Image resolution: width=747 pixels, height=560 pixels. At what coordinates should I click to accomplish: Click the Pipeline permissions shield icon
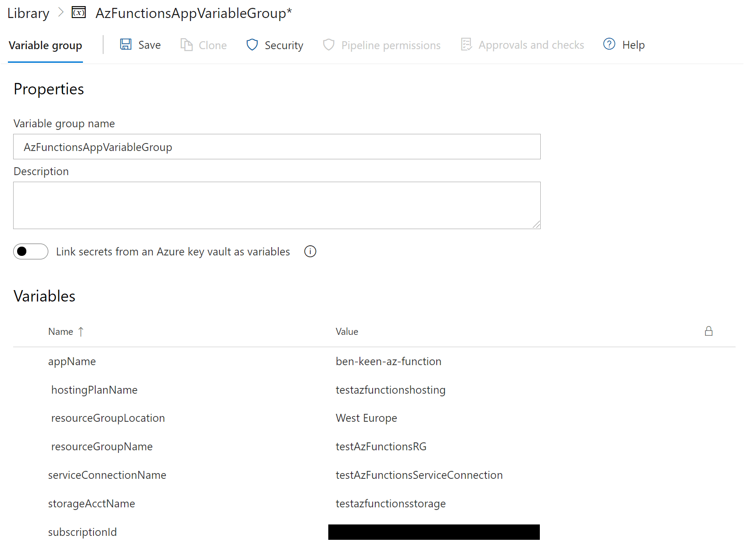(329, 45)
